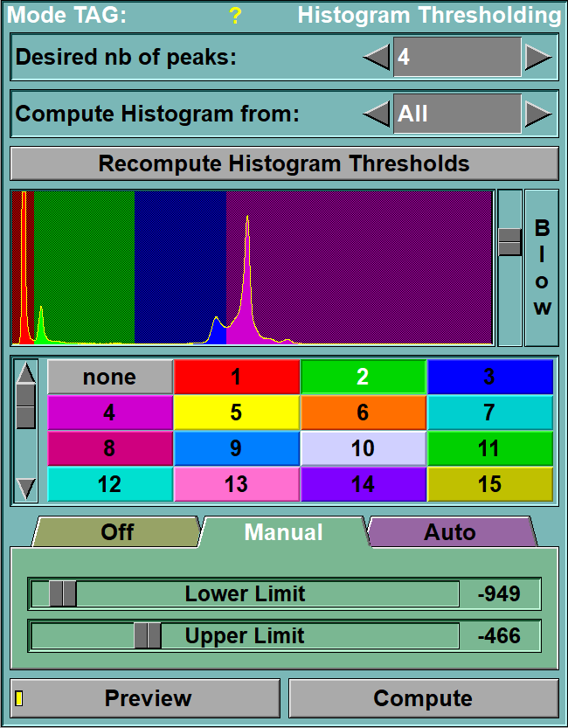Screen dimensions: 568x728
Task: Click the tag list scrollbar thumb
Action: 26,406
